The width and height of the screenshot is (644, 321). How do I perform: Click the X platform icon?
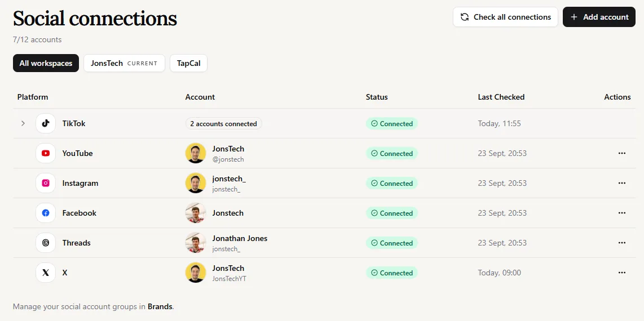46,273
